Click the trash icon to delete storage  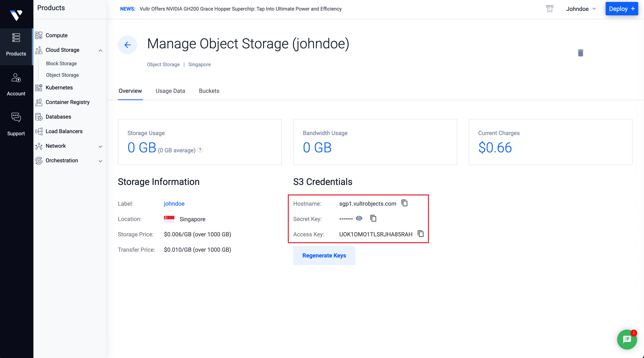click(x=581, y=53)
